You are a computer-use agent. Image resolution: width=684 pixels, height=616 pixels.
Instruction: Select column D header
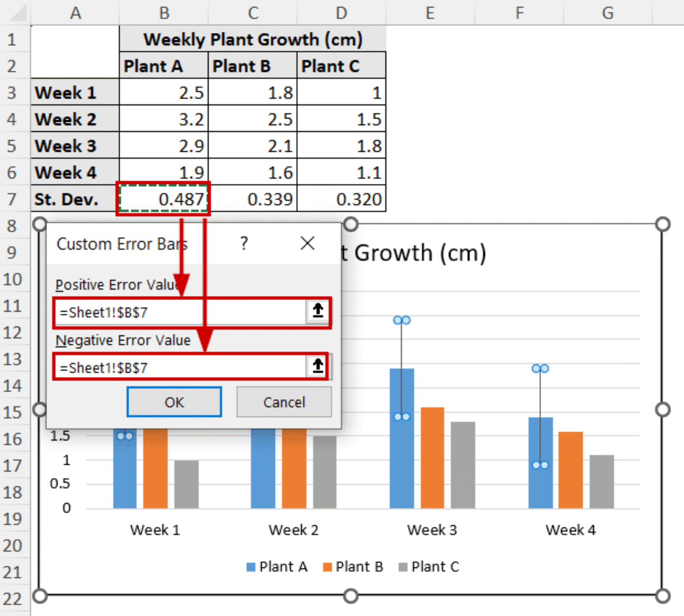[x=341, y=13]
